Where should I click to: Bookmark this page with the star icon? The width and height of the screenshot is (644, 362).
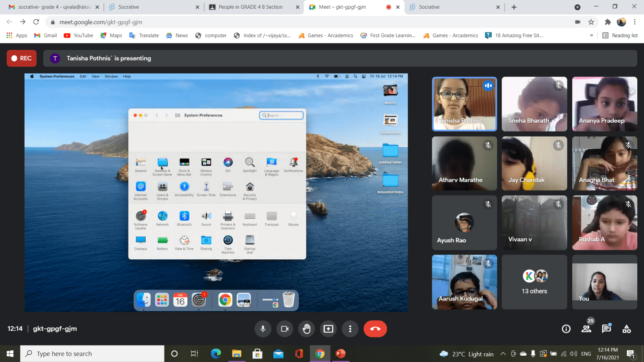591,22
